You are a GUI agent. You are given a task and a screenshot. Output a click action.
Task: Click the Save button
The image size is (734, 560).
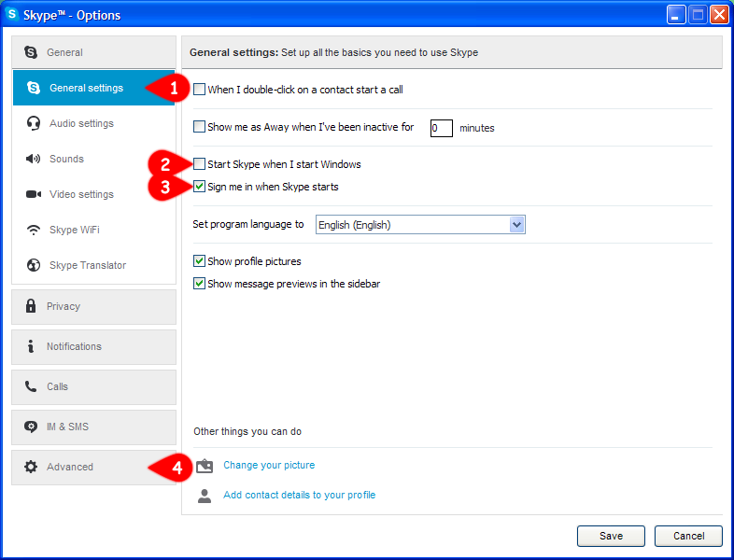point(611,536)
